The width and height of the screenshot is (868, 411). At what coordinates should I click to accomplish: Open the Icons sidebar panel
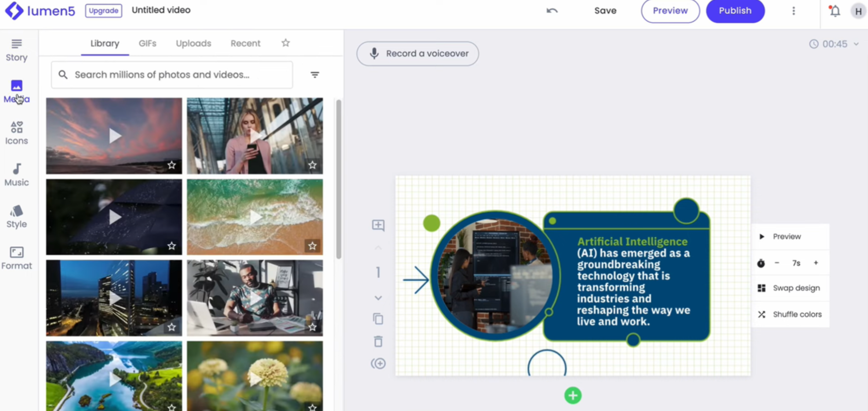tap(16, 133)
